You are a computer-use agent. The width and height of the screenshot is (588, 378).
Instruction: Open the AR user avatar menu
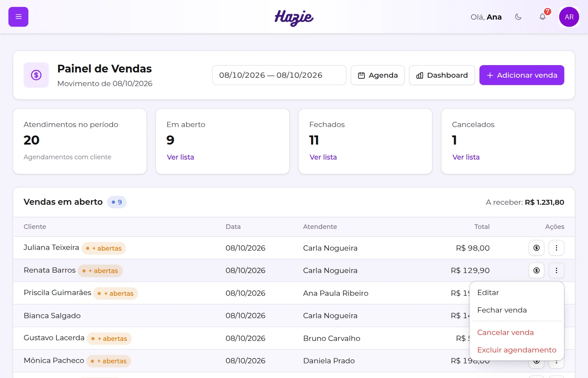(569, 17)
